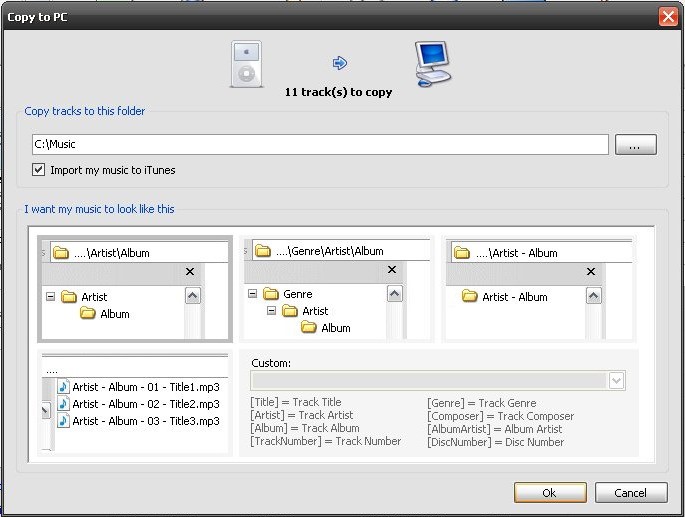Click the iPod device icon
This screenshot has height=517, width=685.
coord(246,64)
